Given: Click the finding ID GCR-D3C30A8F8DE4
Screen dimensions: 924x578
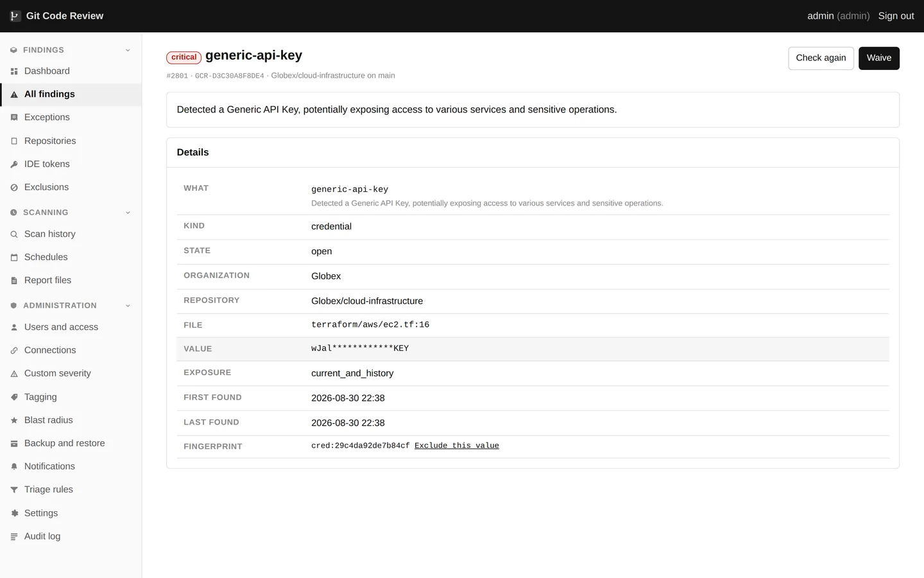Looking at the screenshot, I should point(230,76).
